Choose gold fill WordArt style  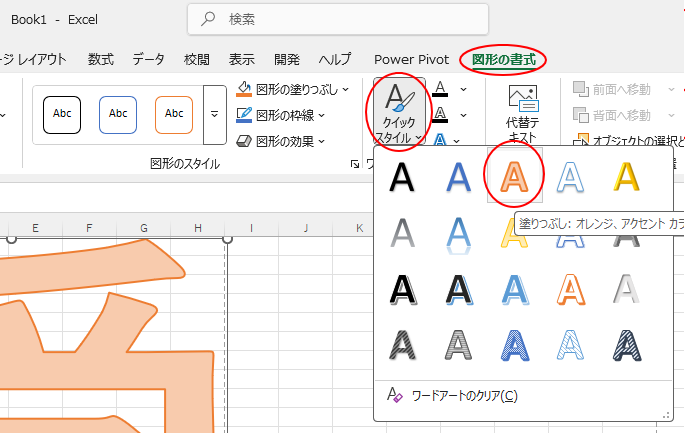pos(627,177)
